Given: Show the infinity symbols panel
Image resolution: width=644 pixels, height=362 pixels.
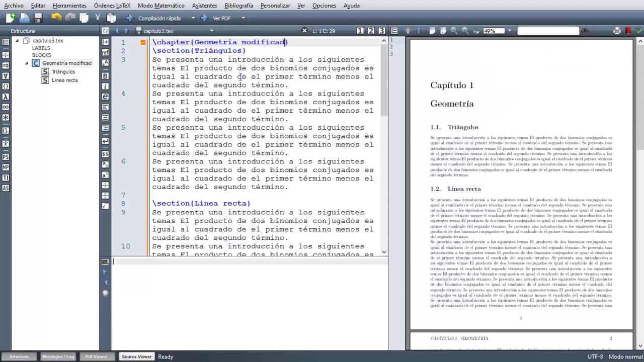Looking at the screenshot, I should 6,107.
